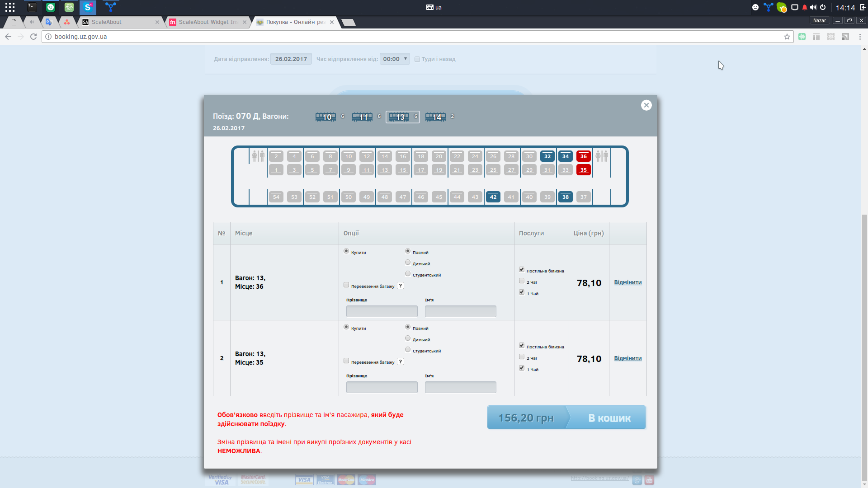Pick free seat 32 in car map

(x=547, y=156)
